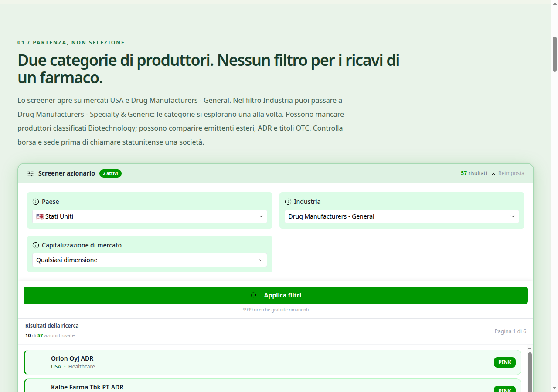Click the magnifier icon in Applica filtri
Screen dimensions: 558x392
254,295
